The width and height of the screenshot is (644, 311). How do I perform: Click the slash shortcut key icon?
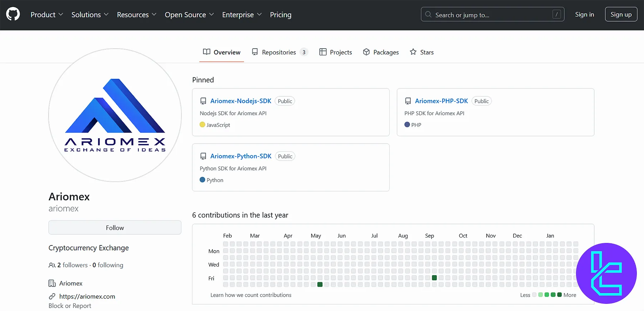tap(556, 15)
